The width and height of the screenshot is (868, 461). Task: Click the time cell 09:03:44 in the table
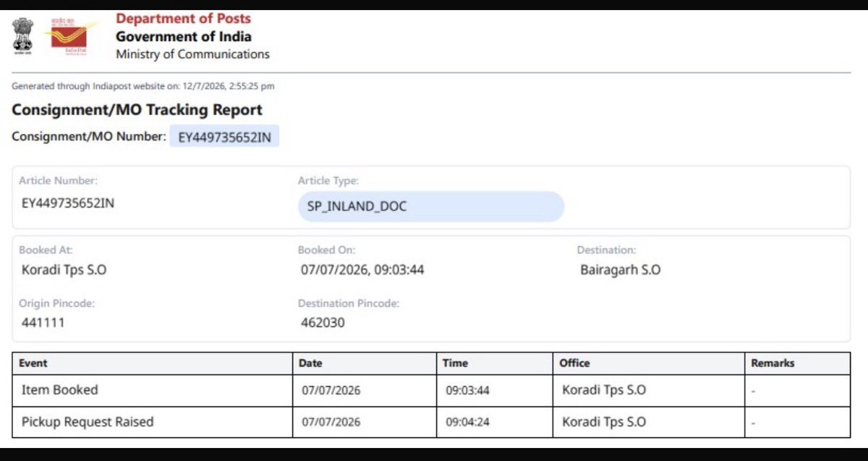point(495,390)
